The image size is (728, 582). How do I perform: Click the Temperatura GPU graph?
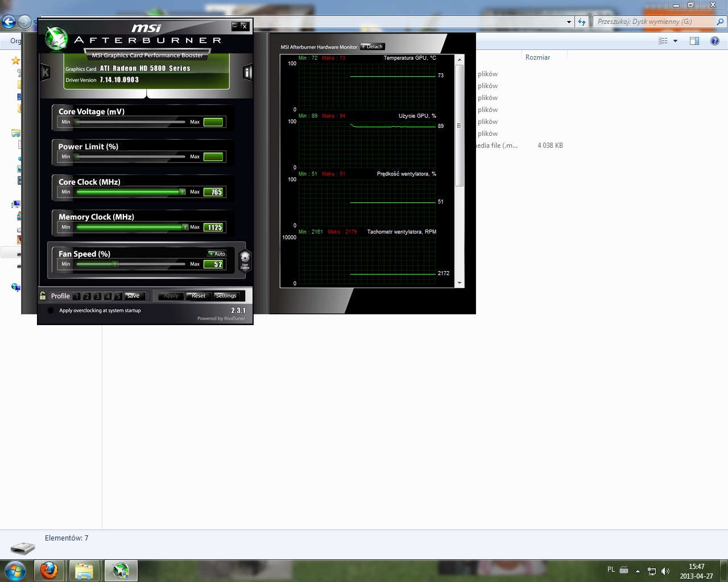[367, 86]
